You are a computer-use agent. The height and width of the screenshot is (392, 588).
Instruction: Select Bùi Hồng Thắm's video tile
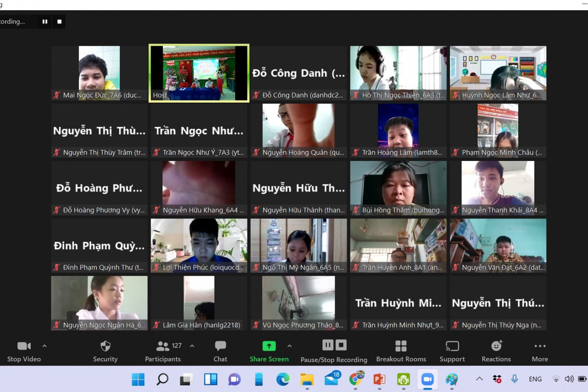tap(398, 188)
